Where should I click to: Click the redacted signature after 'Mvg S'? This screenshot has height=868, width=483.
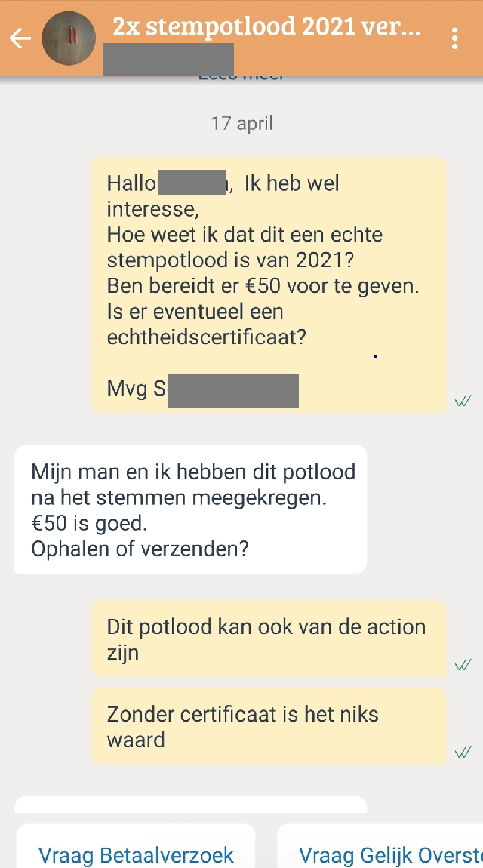click(232, 391)
